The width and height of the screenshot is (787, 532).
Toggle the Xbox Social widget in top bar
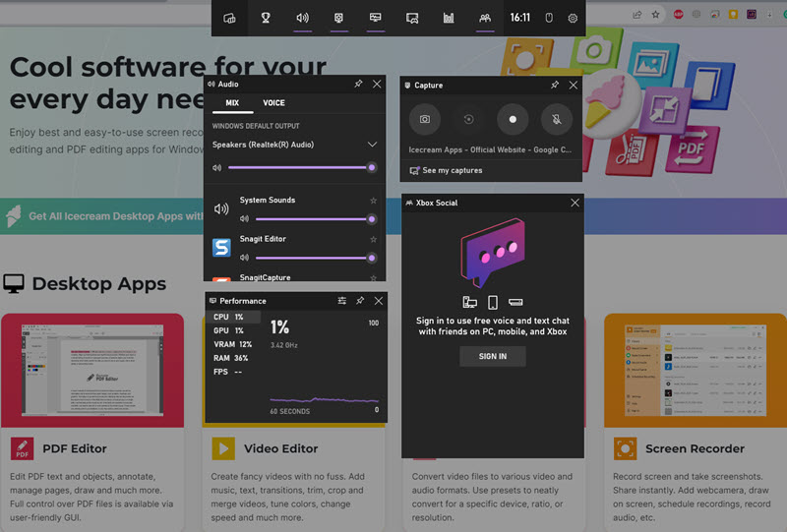(485, 18)
